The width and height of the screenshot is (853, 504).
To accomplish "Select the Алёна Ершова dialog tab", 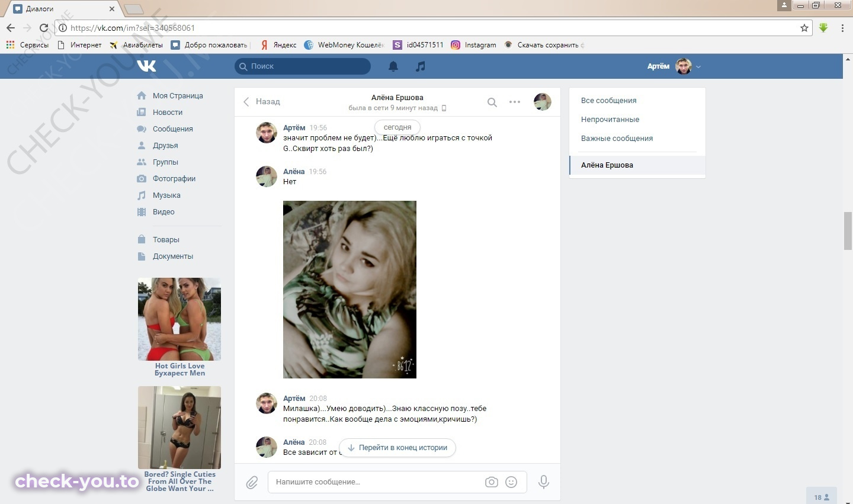I will click(x=637, y=165).
